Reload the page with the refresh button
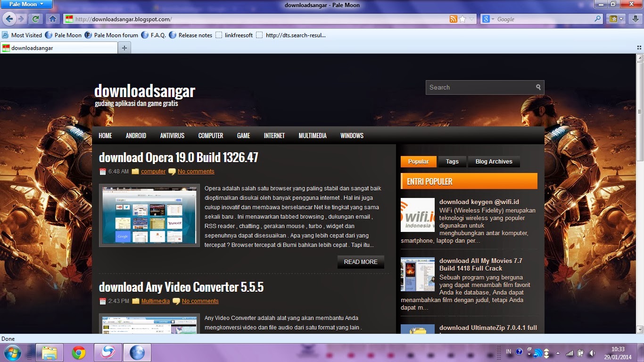This screenshot has width=644, height=362. [x=35, y=19]
